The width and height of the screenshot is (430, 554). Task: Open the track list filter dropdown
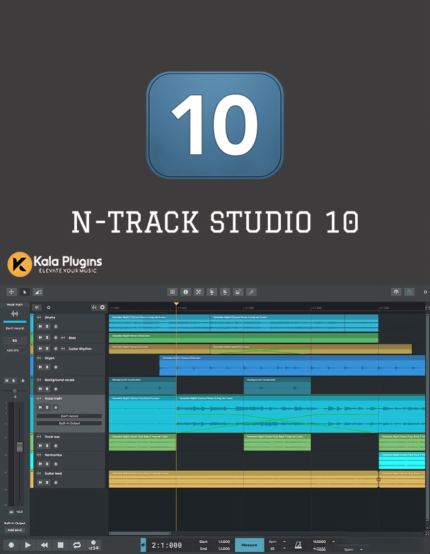pos(37,307)
